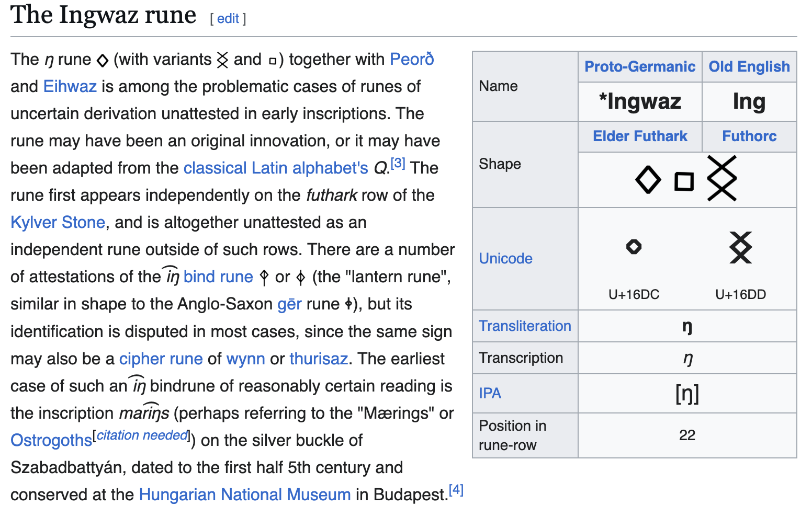Click the '[ŋ]' IPA value cell
The image size is (812, 506).
click(x=687, y=393)
